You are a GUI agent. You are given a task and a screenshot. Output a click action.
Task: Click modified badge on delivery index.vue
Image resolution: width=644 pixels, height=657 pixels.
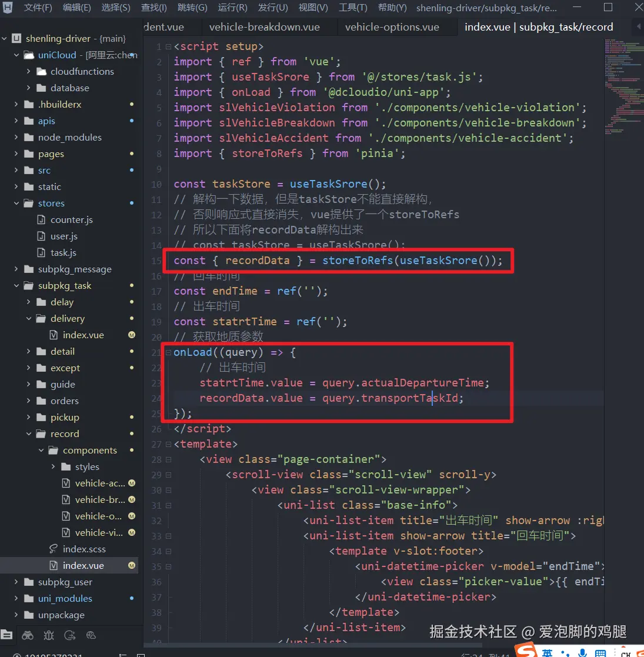pos(132,335)
